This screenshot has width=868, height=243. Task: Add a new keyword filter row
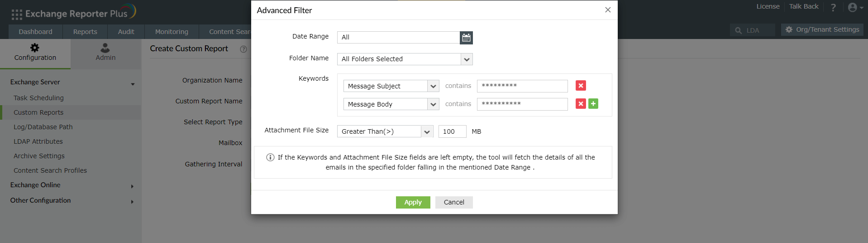coord(593,104)
